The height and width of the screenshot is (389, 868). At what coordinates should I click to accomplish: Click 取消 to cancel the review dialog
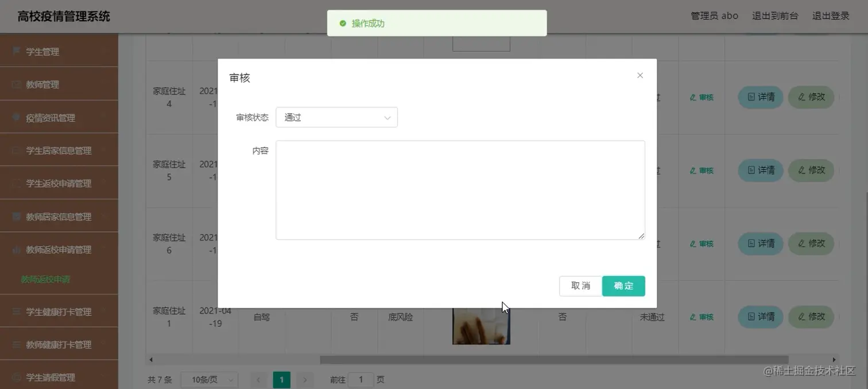point(580,286)
